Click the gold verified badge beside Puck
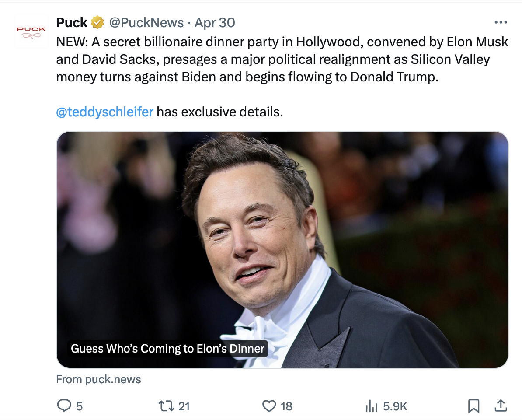The image size is (522, 420). [x=97, y=22]
